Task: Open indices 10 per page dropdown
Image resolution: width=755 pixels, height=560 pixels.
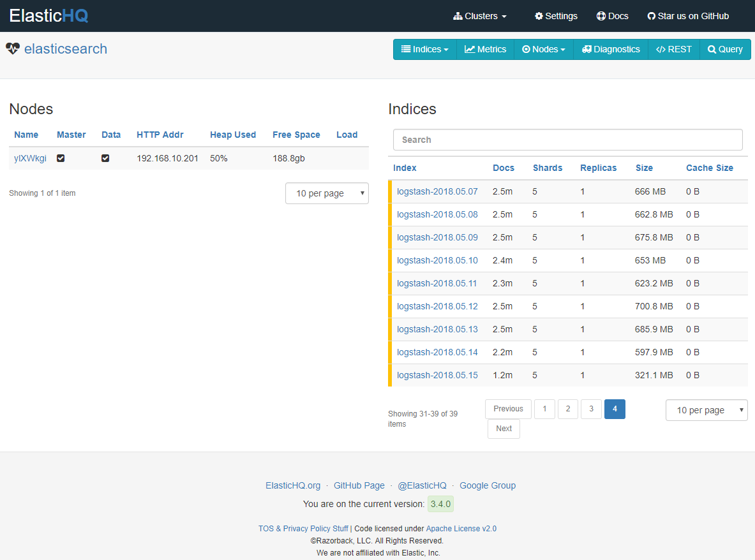Action: (x=706, y=410)
